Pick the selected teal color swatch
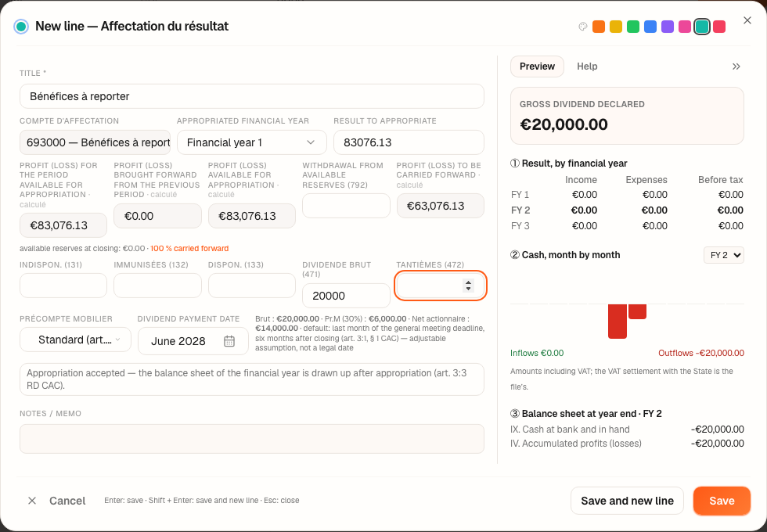 click(x=702, y=27)
